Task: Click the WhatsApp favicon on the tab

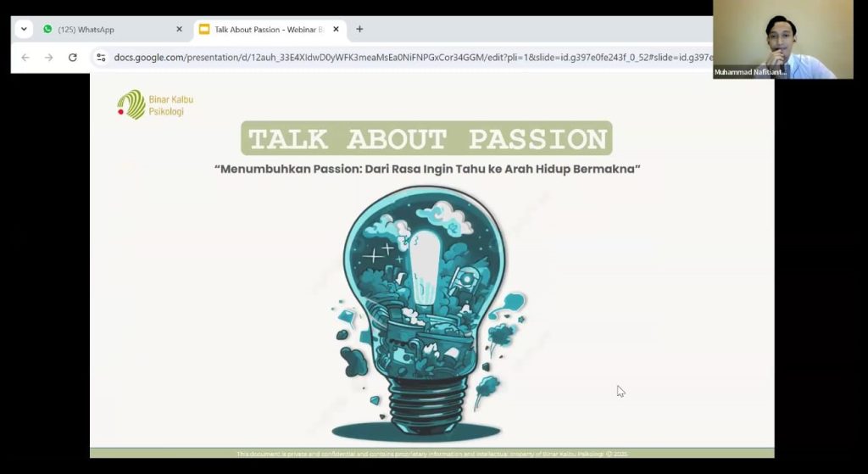Action: coord(47,29)
